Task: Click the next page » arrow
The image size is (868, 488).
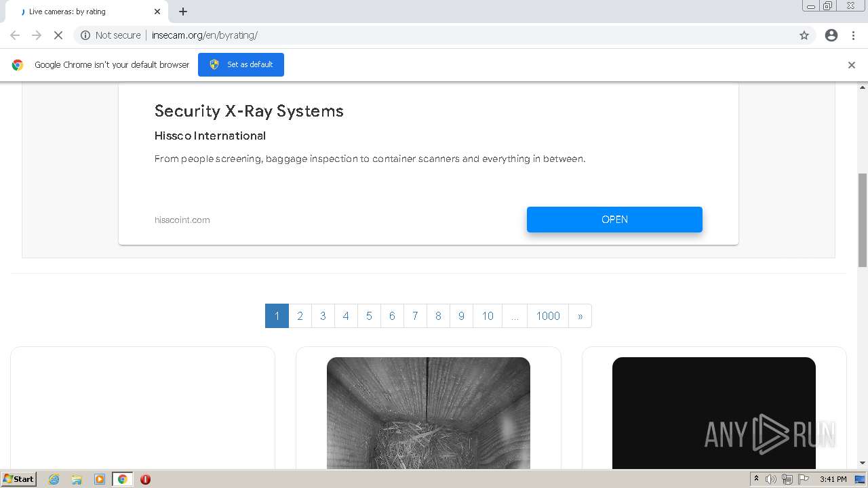Action: 580,316
